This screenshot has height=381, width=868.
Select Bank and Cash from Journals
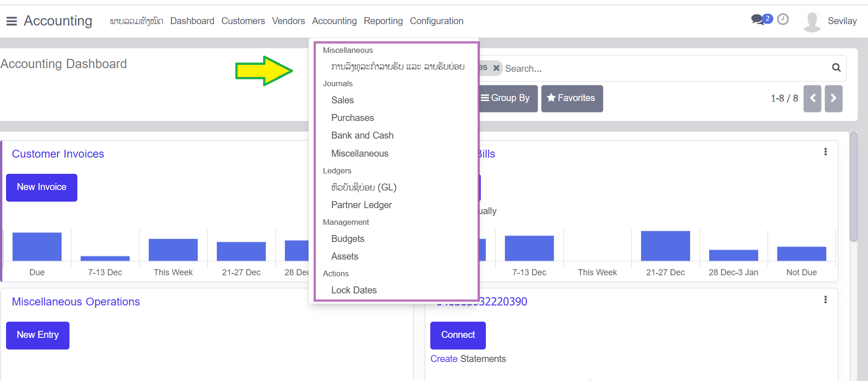(362, 135)
